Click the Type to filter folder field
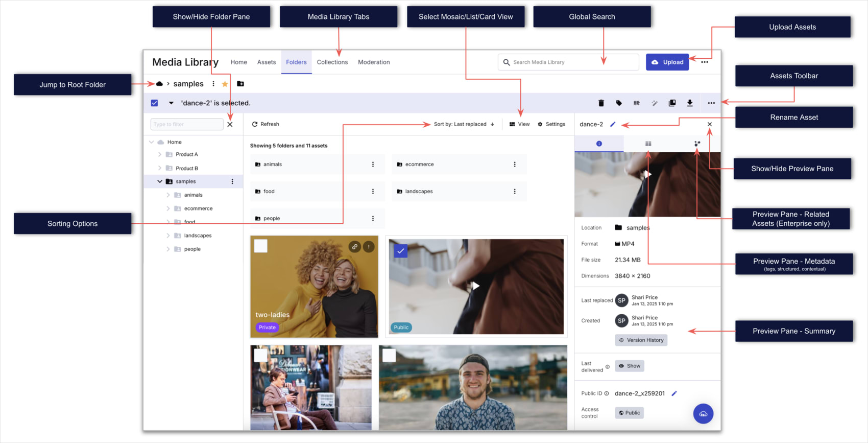868x443 pixels. (x=187, y=124)
